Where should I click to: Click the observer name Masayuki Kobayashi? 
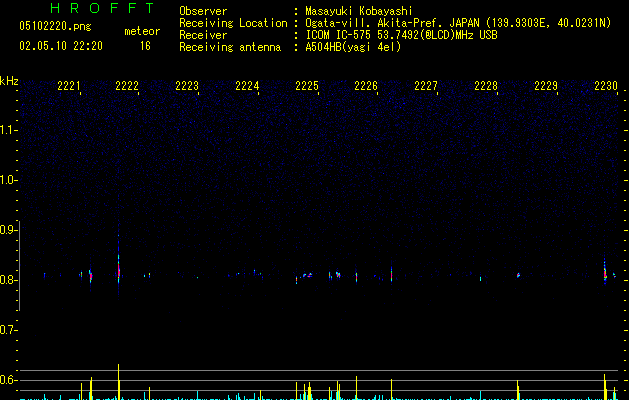click(x=359, y=11)
